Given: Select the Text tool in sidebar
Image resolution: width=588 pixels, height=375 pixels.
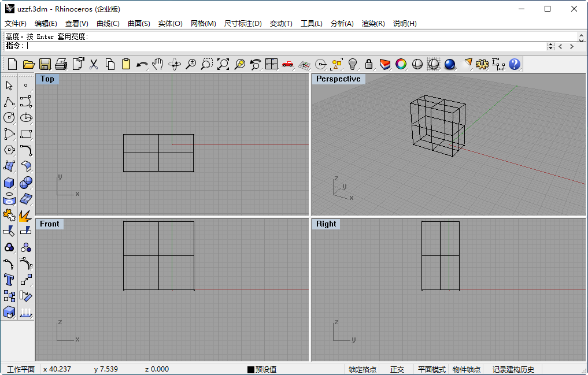Looking at the screenshot, I should click(9, 280).
